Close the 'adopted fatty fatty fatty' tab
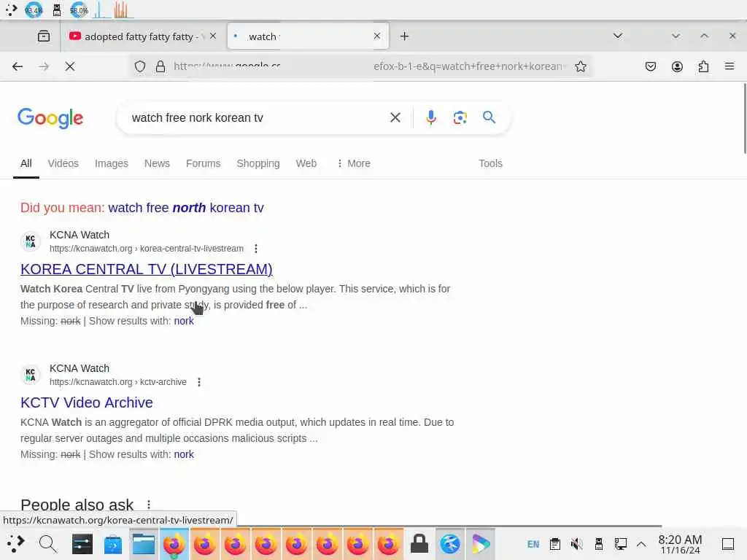747x560 pixels. (x=213, y=36)
